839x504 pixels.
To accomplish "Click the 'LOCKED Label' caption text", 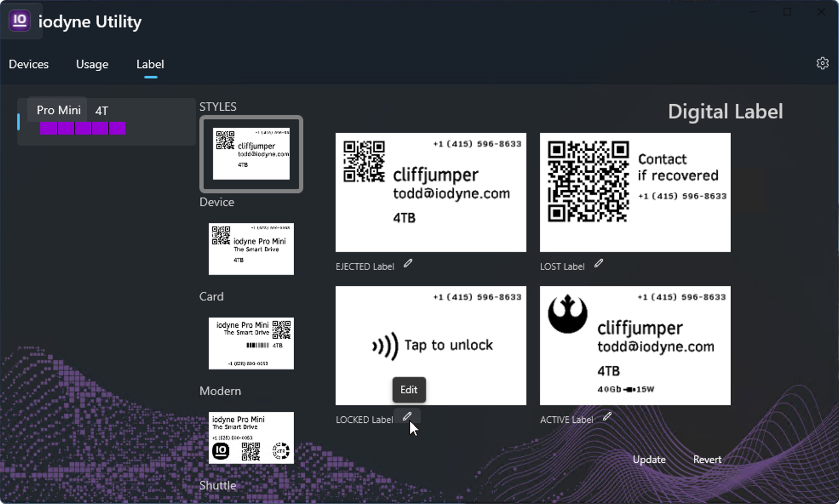I will [364, 420].
